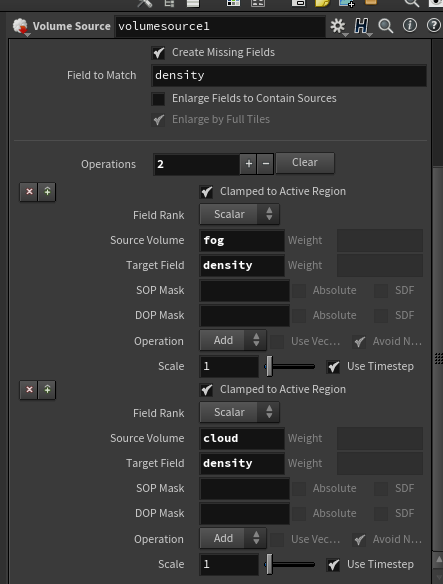Click the DOP Mask field in fog operation
This screenshot has height=584, width=443.
pos(245,315)
